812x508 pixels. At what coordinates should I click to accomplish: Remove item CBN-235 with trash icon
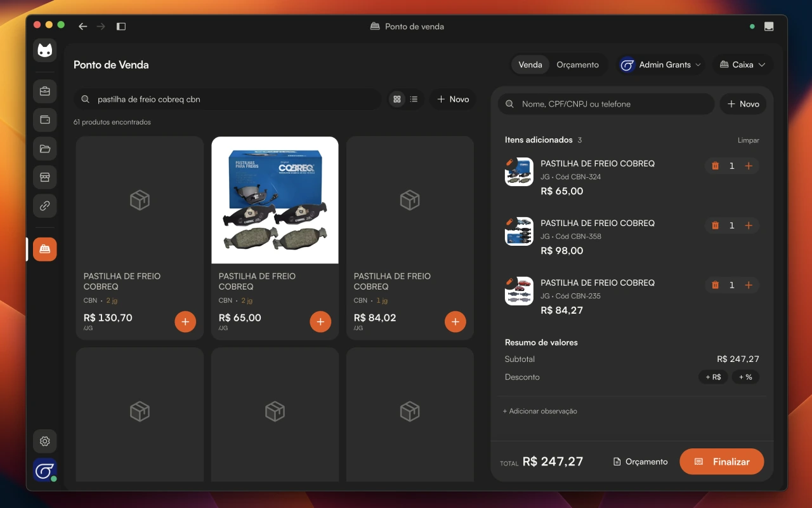tap(716, 285)
